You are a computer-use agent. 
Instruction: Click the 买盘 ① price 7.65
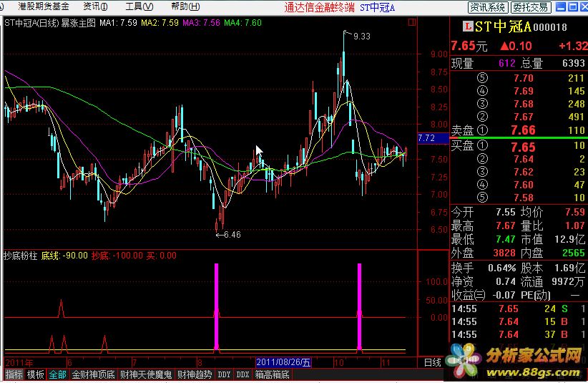coord(523,147)
